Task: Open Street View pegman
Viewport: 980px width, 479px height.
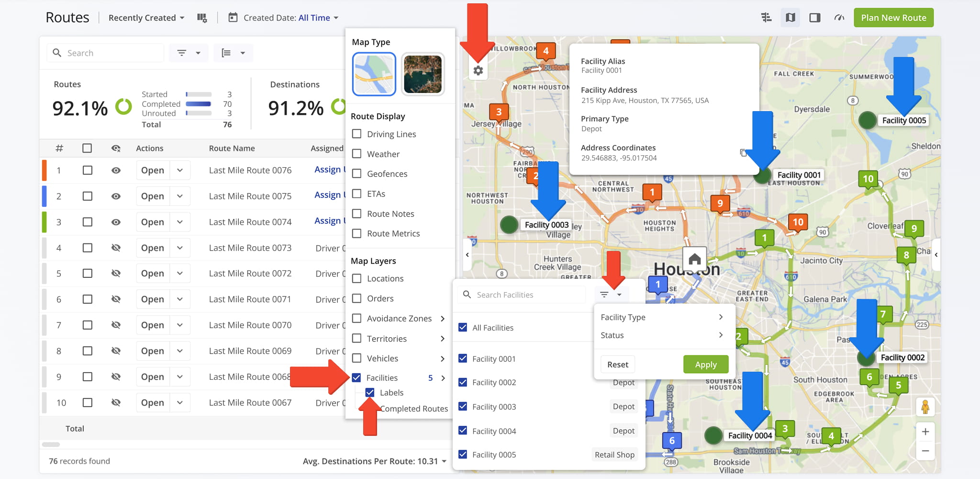Action: tap(925, 407)
